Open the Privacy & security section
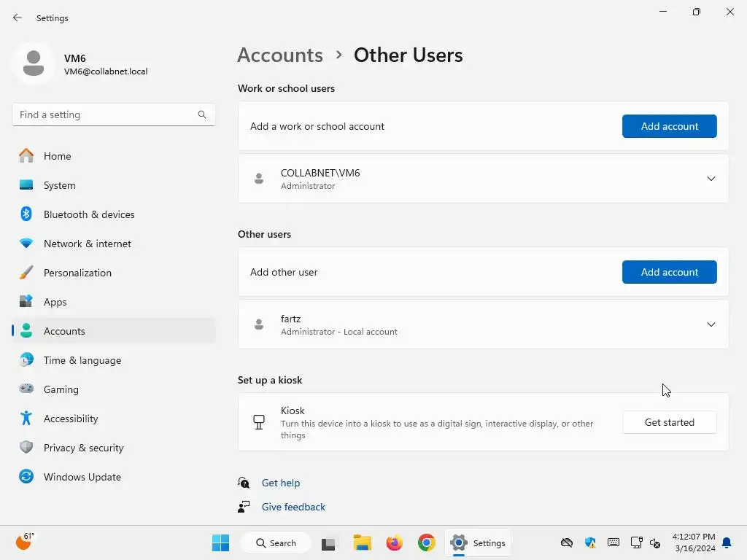The width and height of the screenshot is (747, 560). click(83, 448)
